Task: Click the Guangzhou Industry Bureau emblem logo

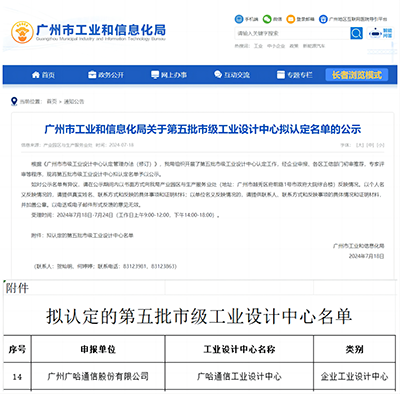Action: click(x=22, y=32)
